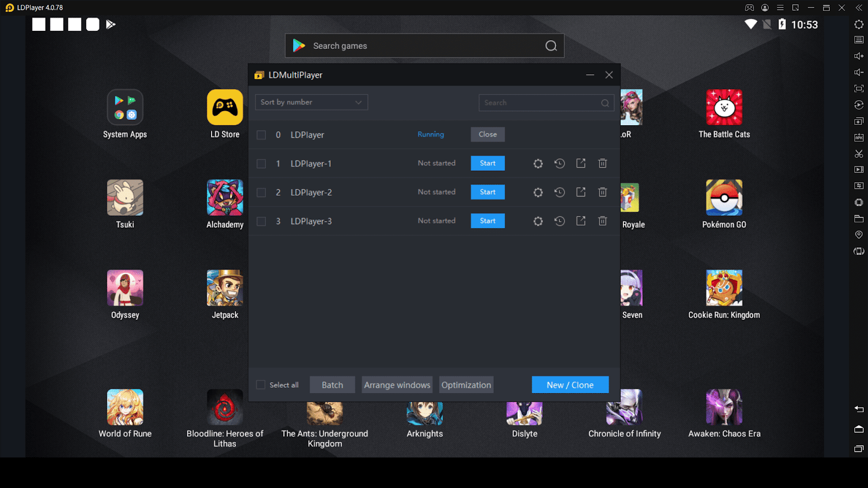Click the install APK sidebar icon

point(859,137)
